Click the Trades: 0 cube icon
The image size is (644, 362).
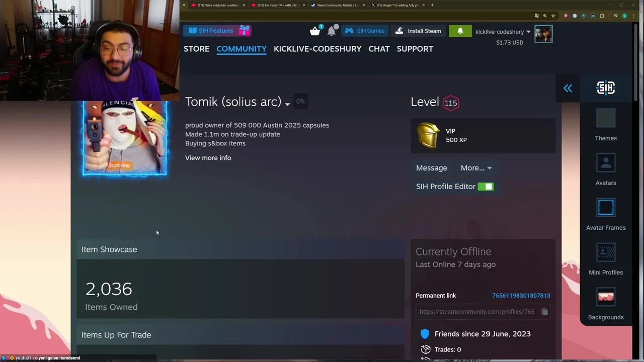[426, 349]
